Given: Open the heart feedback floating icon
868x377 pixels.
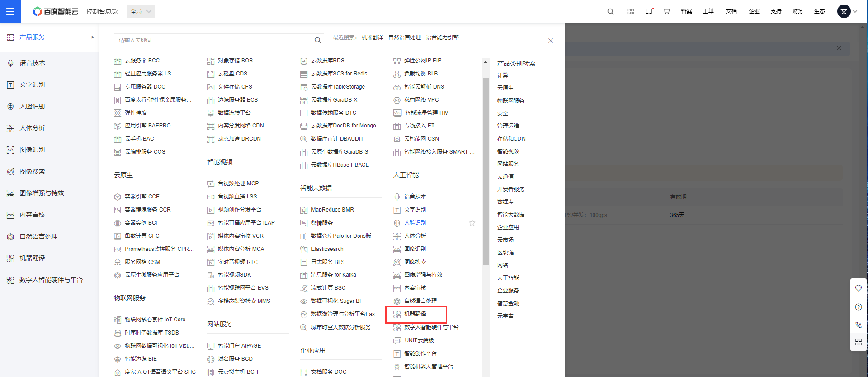Looking at the screenshot, I should [859, 288].
